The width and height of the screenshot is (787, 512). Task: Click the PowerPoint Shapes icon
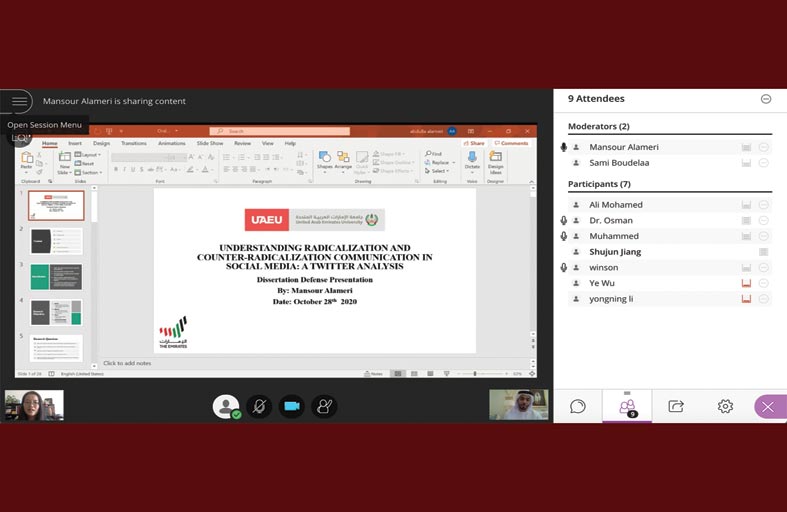tap(324, 159)
